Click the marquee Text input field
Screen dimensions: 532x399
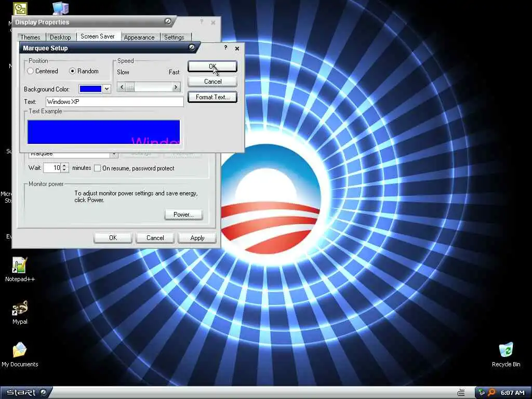(115, 102)
